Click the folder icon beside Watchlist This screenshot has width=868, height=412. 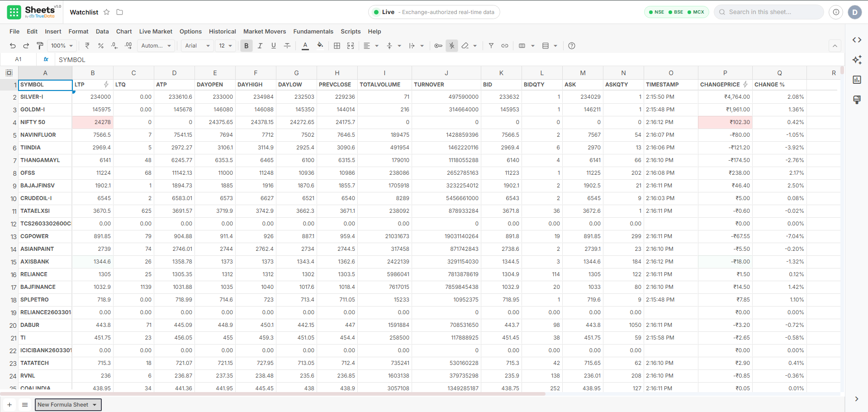pos(120,12)
